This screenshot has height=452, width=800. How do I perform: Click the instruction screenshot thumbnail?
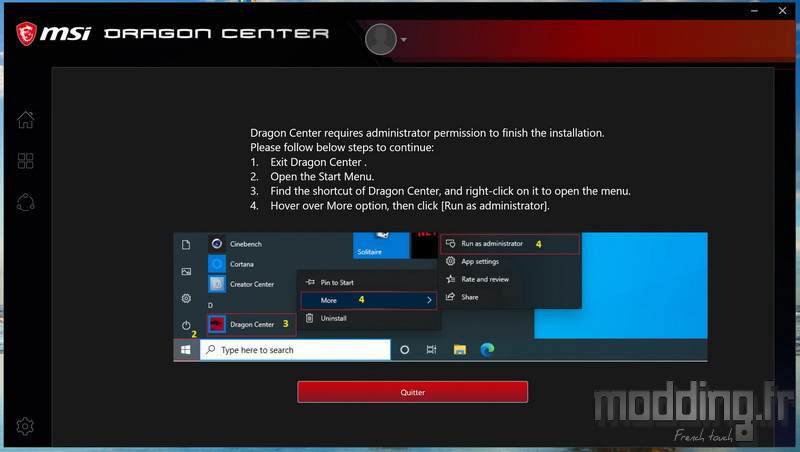pyautogui.click(x=440, y=297)
